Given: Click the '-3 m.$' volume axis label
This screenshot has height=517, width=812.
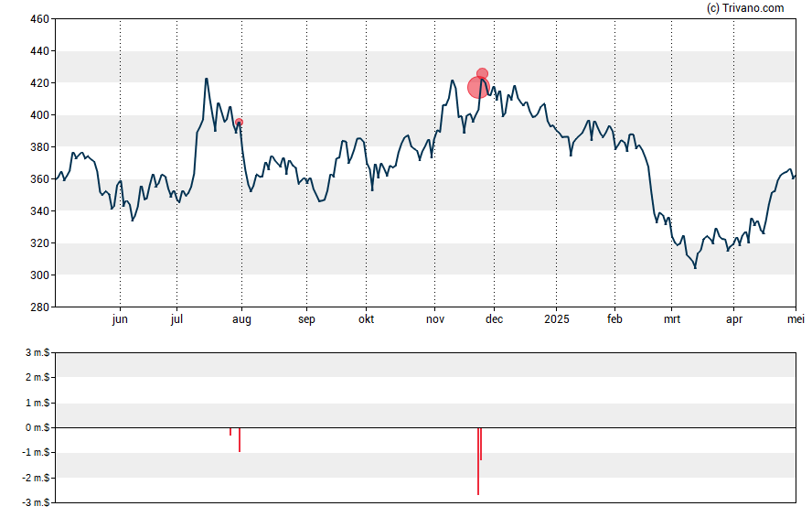Looking at the screenshot, I should (36, 502).
